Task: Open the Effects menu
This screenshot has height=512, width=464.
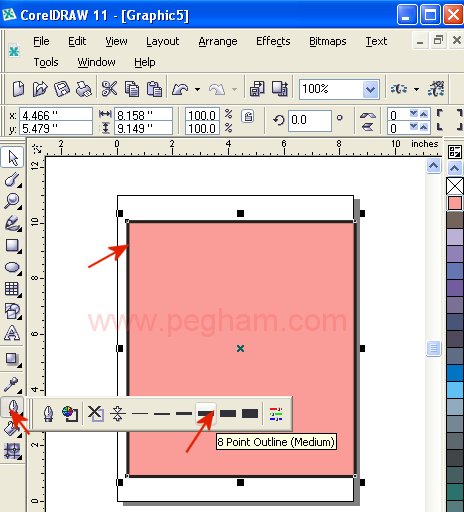Action: point(273,41)
